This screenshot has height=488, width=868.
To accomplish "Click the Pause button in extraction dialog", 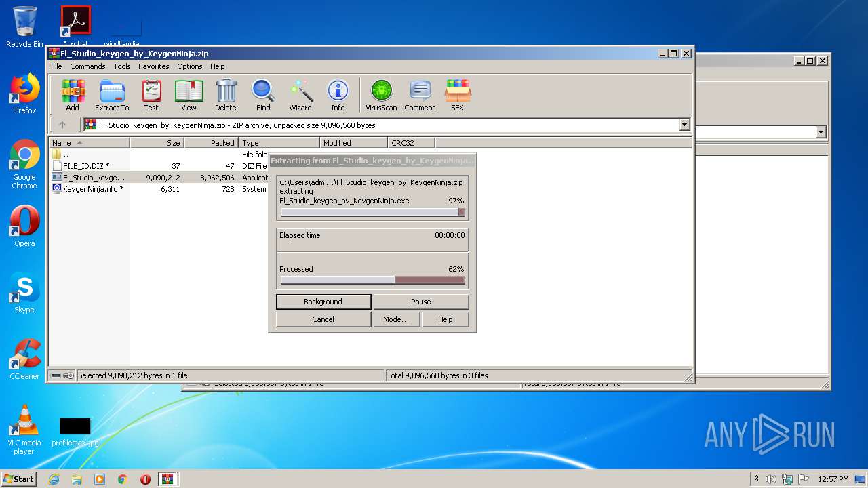I will (420, 302).
